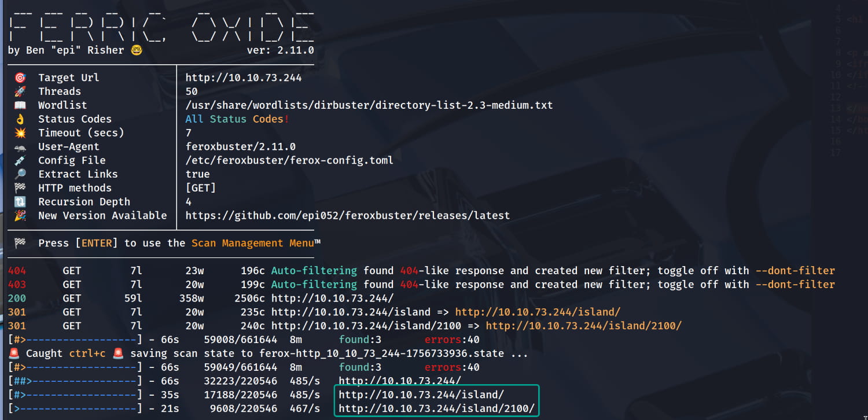Click the OK hand icon beside Status Codes

[x=20, y=119]
